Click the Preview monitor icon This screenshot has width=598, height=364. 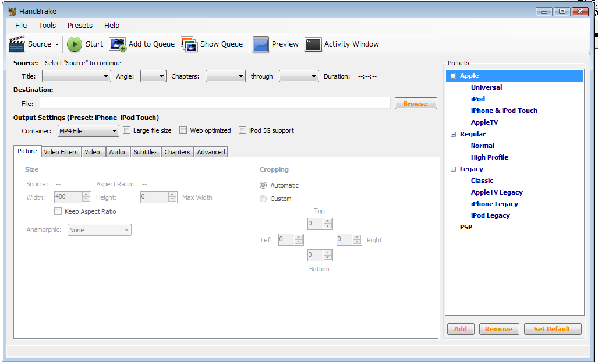click(261, 44)
